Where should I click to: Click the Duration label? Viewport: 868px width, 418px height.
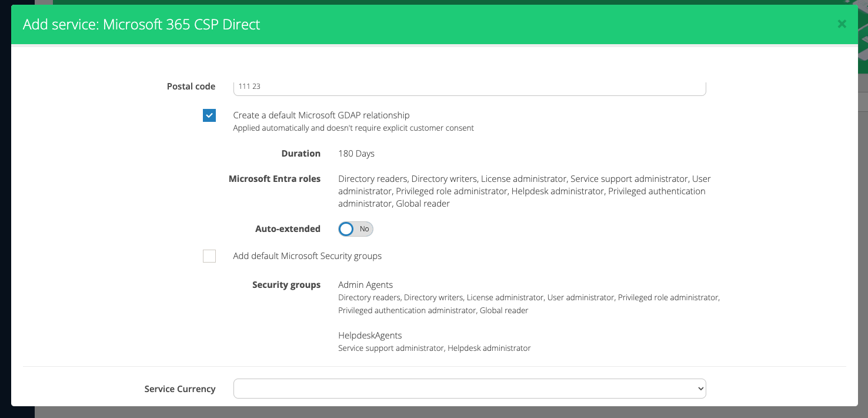point(301,154)
